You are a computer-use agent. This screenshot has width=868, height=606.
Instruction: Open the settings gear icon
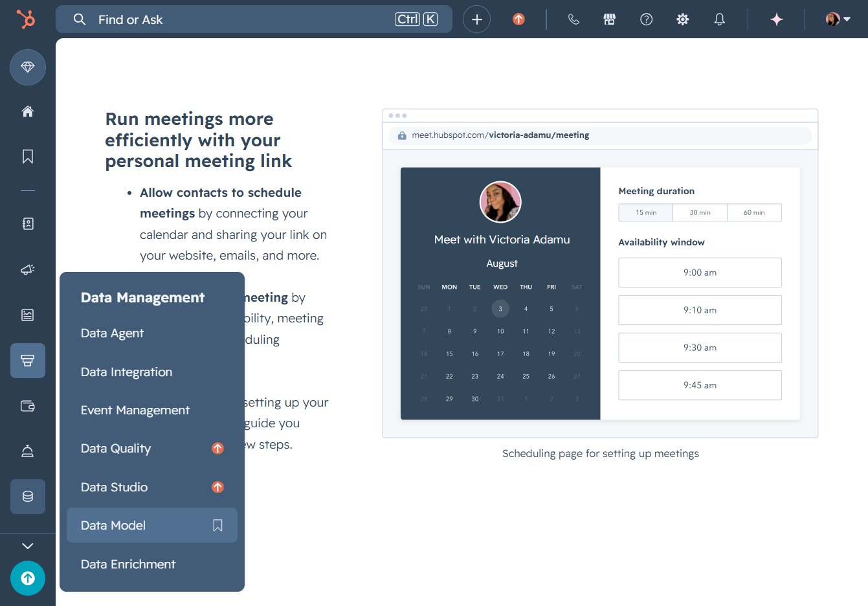682,19
